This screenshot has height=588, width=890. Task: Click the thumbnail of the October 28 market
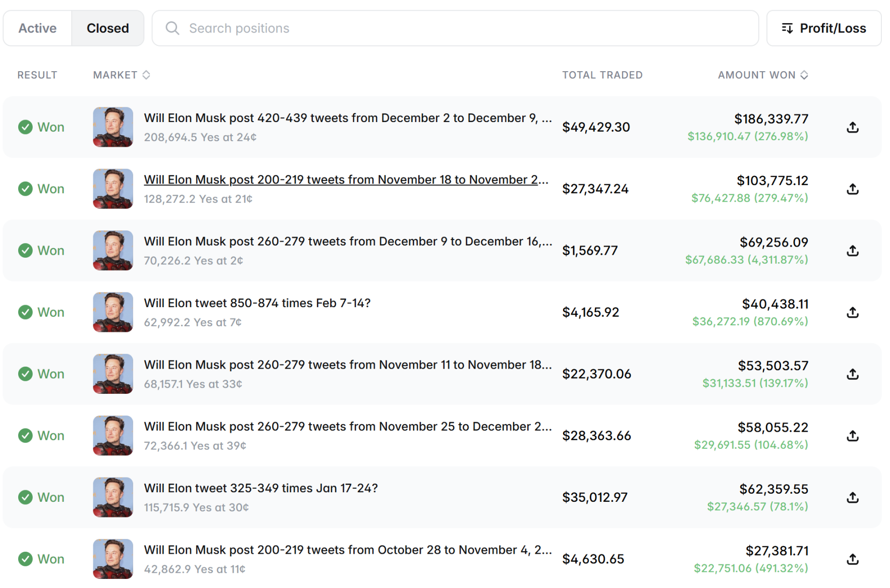click(x=113, y=559)
